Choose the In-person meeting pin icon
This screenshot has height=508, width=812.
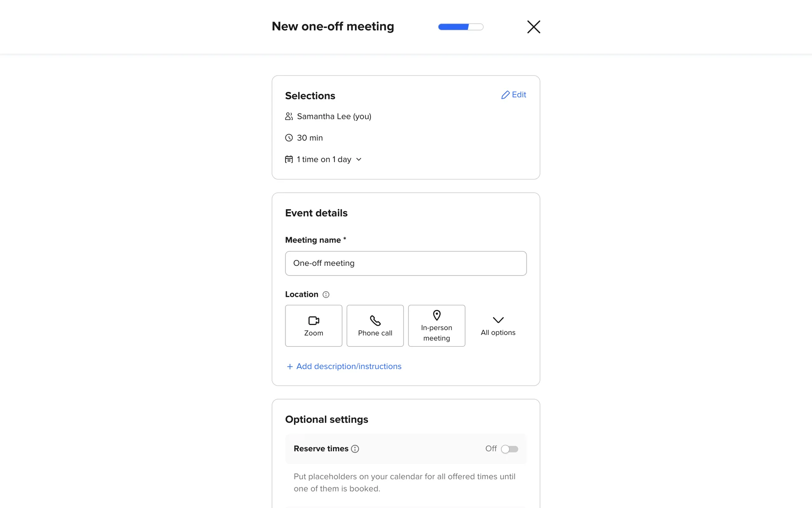click(437, 315)
